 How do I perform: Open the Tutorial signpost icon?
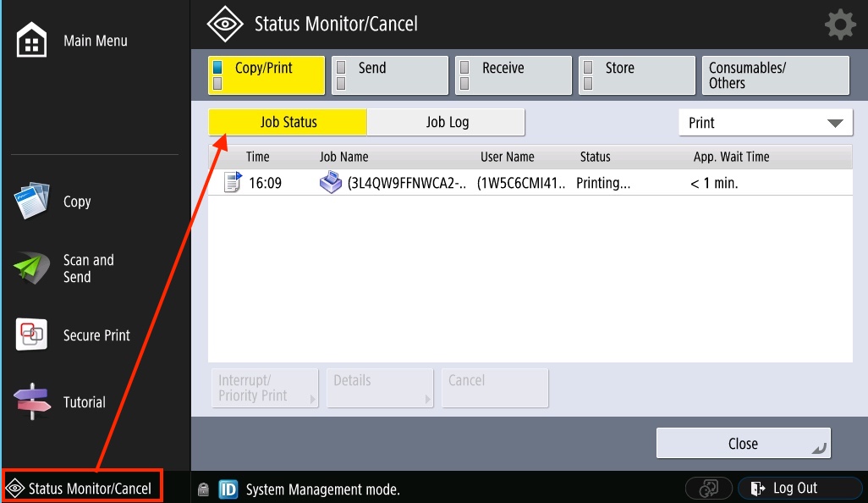point(32,402)
